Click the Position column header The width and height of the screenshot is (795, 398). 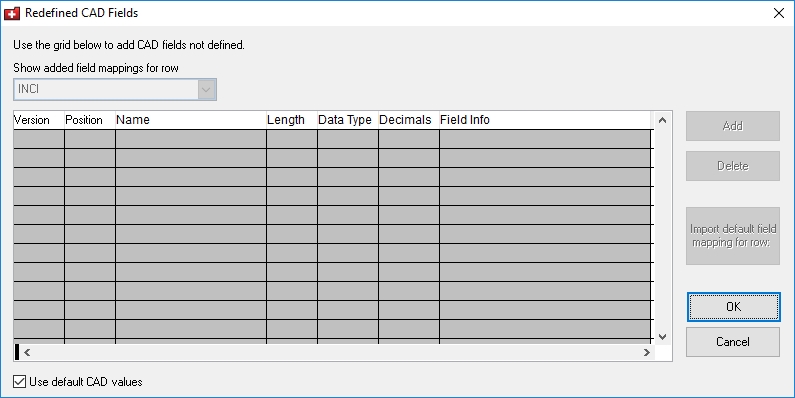90,120
